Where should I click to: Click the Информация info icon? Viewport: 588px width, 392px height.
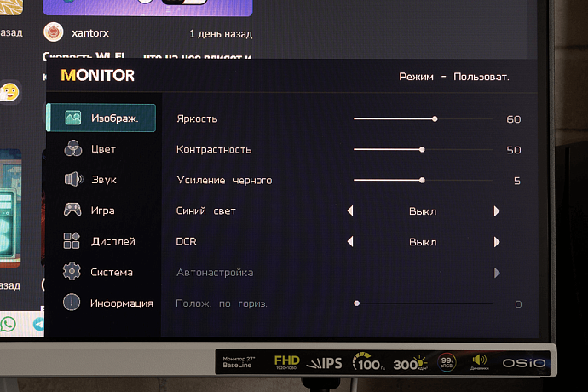click(x=72, y=303)
